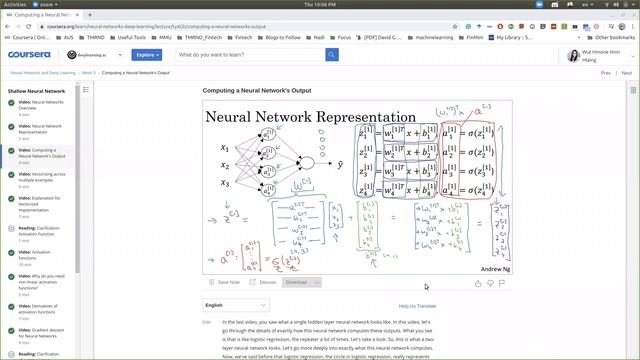The height and width of the screenshot is (360, 640).
Task: Open the notes panel icon at right edge
Action: pos(633,90)
